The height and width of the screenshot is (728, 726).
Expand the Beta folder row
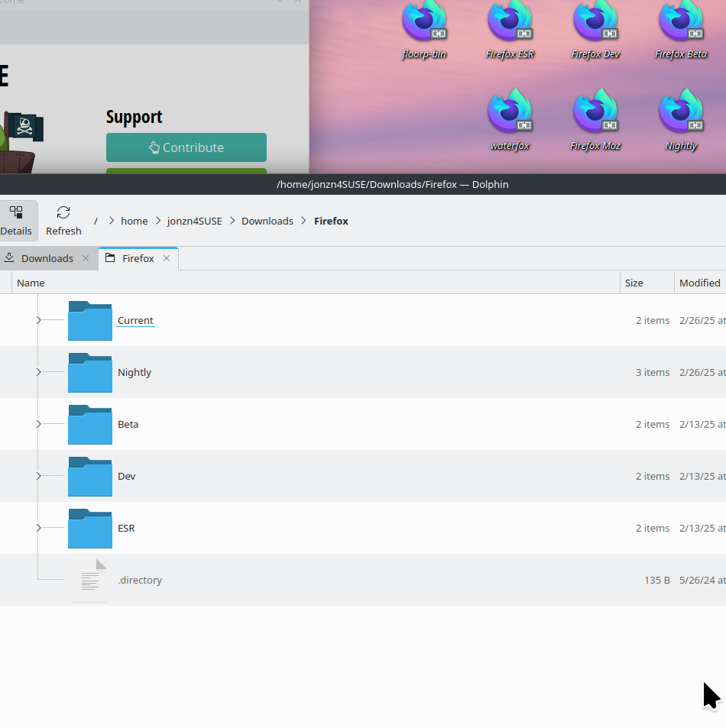[x=38, y=424]
